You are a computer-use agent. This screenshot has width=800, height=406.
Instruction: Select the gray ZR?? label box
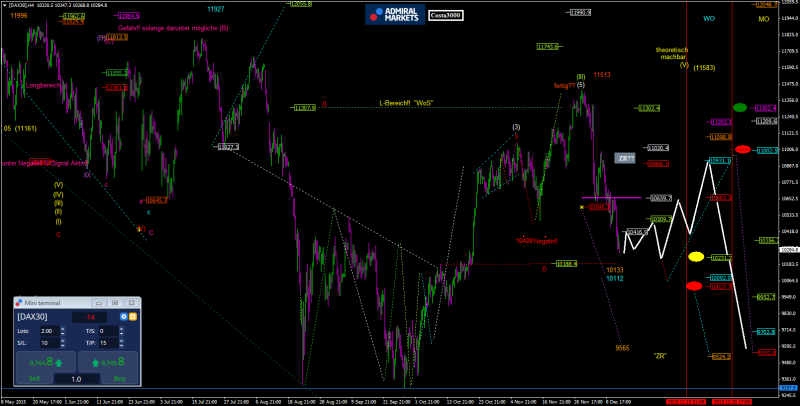coord(625,158)
